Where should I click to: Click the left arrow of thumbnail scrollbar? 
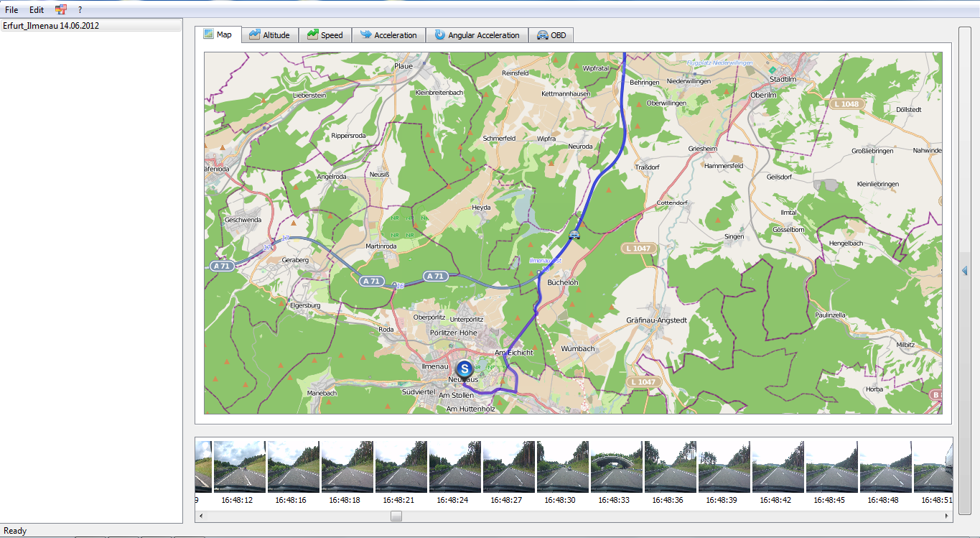tap(201, 516)
